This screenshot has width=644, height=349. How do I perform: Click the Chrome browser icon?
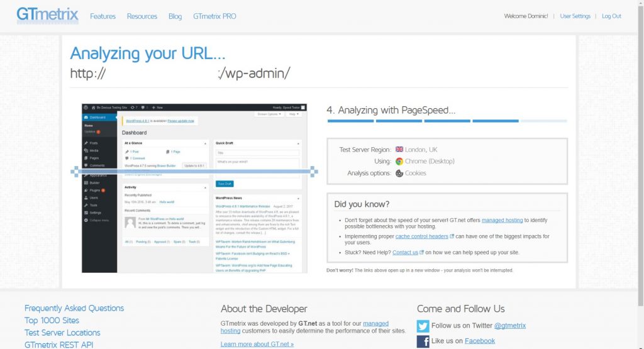pyautogui.click(x=399, y=162)
